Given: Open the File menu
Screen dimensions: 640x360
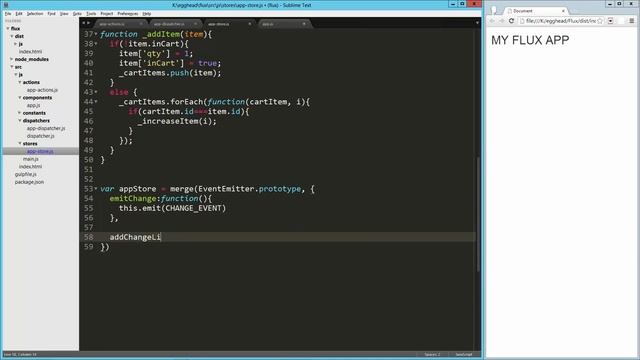Looking at the screenshot, I should pyautogui.click(x=8, y=13).
